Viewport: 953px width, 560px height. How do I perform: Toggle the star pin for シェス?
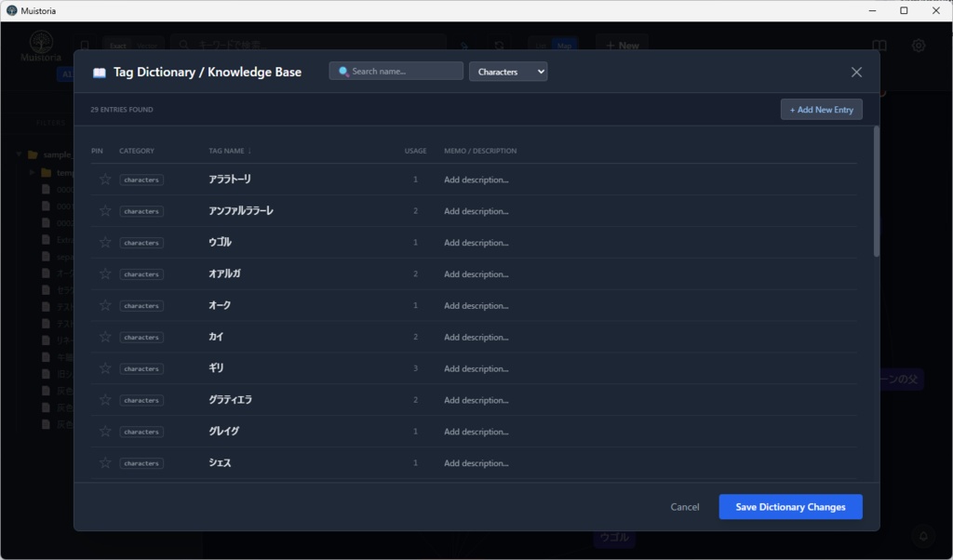pos(105,463)
